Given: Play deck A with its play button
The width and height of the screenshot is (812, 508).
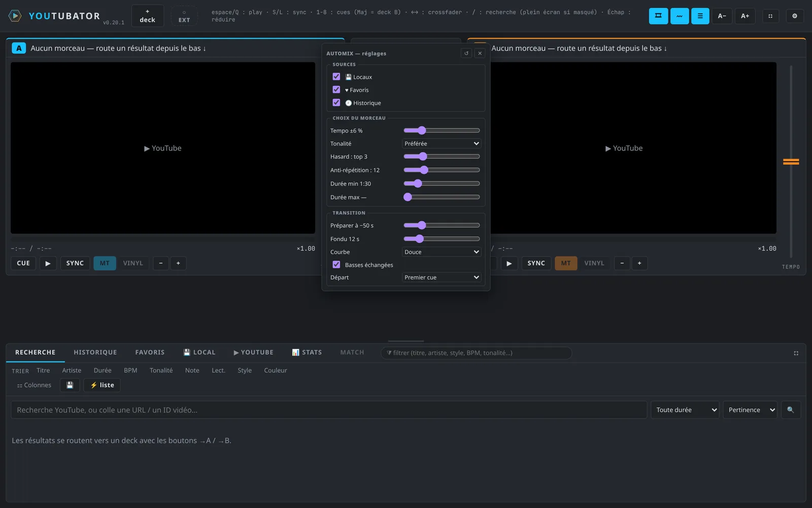Looking at the screenshot, I should click(x=48, y=263).
